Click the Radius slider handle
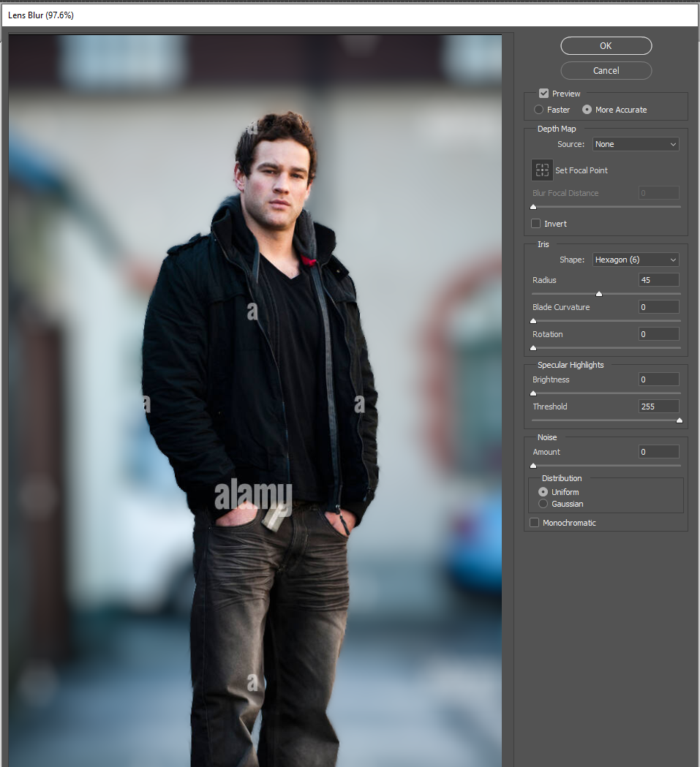Image resolution: width=700 pixels, height=767 pixels. pyautogui.click(x=598, y=293)
